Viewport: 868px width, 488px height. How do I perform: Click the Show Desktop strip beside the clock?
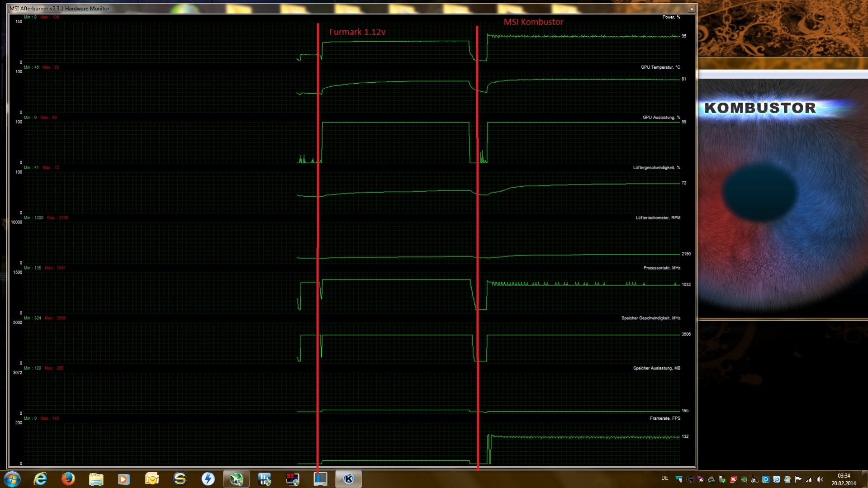point(864,479)
